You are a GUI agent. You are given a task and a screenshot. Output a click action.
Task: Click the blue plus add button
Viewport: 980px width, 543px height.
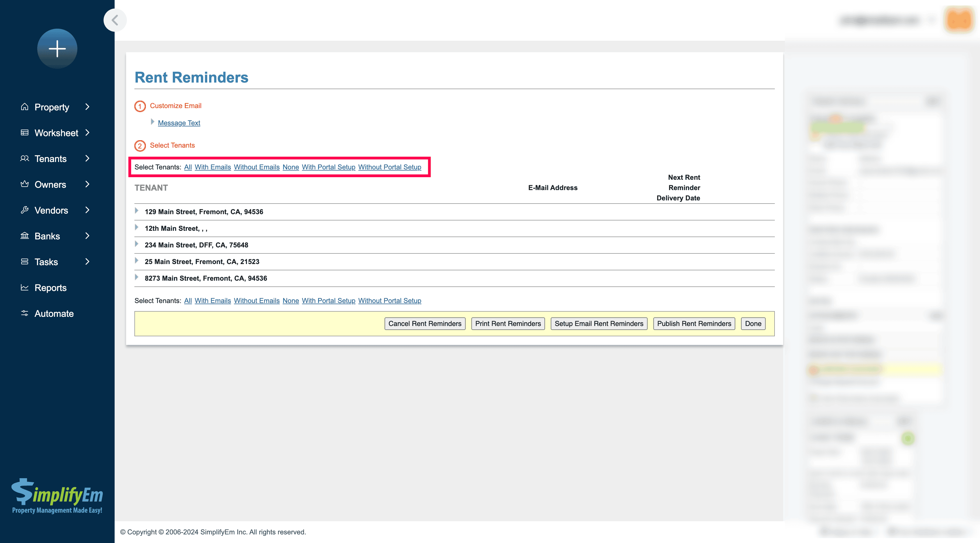[57, 49]
